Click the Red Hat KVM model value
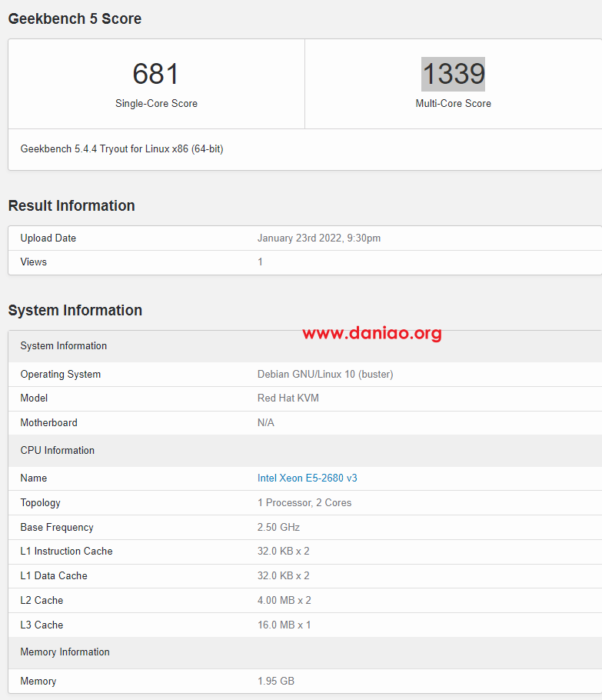 point(288,398)
